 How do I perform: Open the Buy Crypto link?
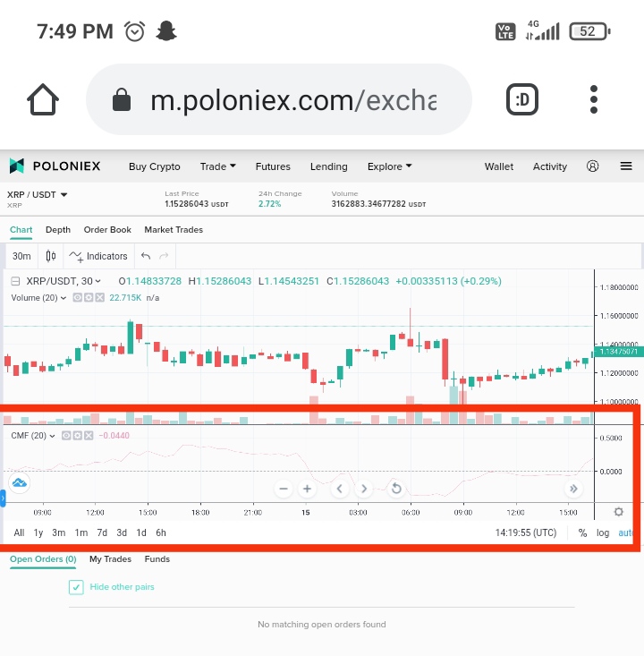point(155,166)
